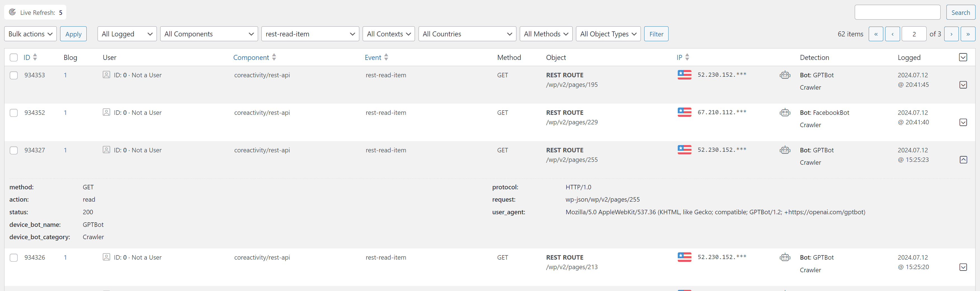Click the FacebookBot robot icon in row 934352

click(785, 112)
